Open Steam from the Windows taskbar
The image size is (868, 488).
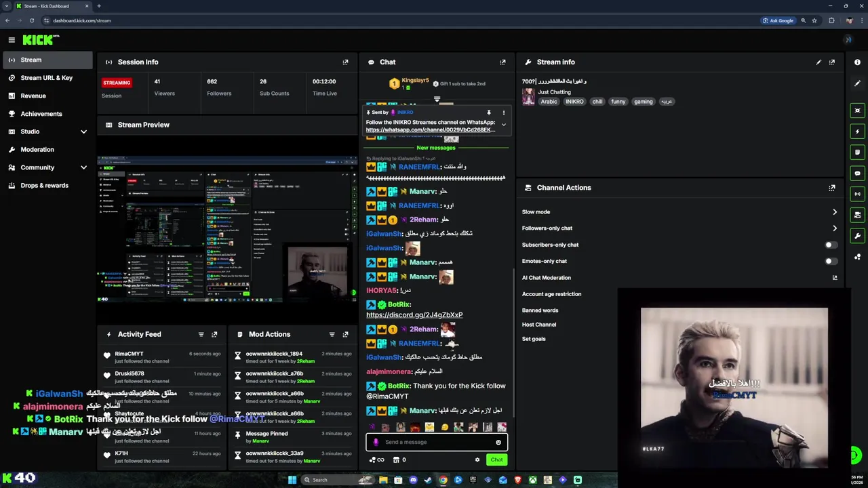click(428, 480)
